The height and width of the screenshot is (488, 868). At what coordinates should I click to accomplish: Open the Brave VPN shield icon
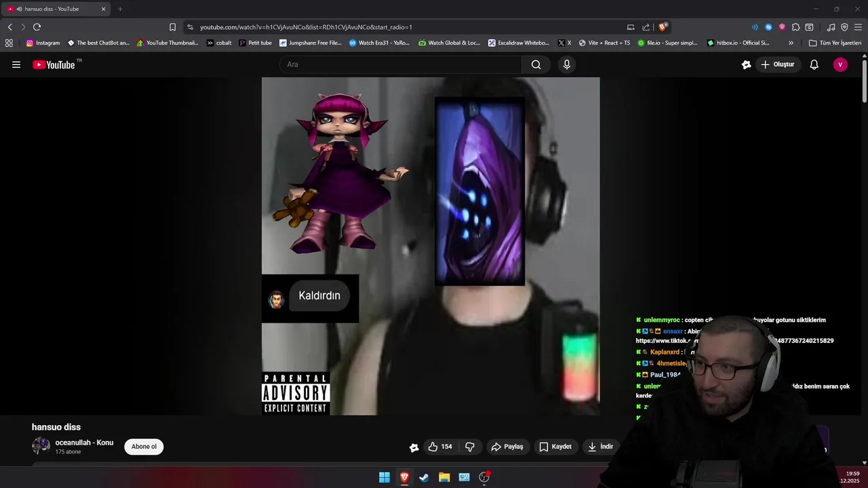pos(844,27)
